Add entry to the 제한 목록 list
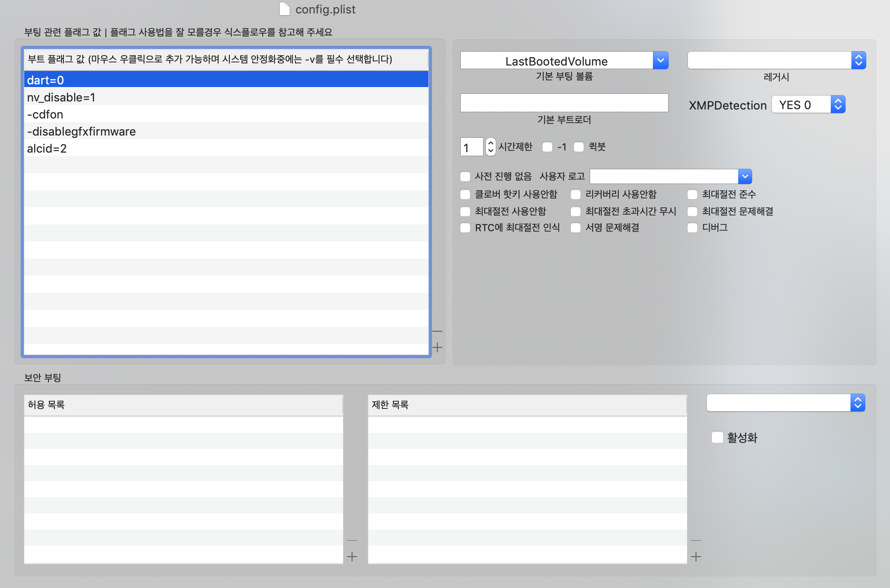The image size is (890, 588). pos(696,557)
